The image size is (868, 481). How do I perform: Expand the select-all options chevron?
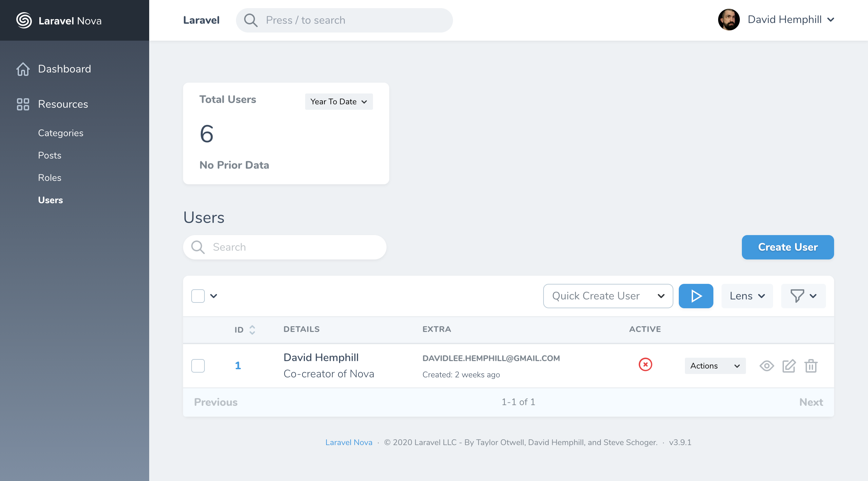(214, 296)
